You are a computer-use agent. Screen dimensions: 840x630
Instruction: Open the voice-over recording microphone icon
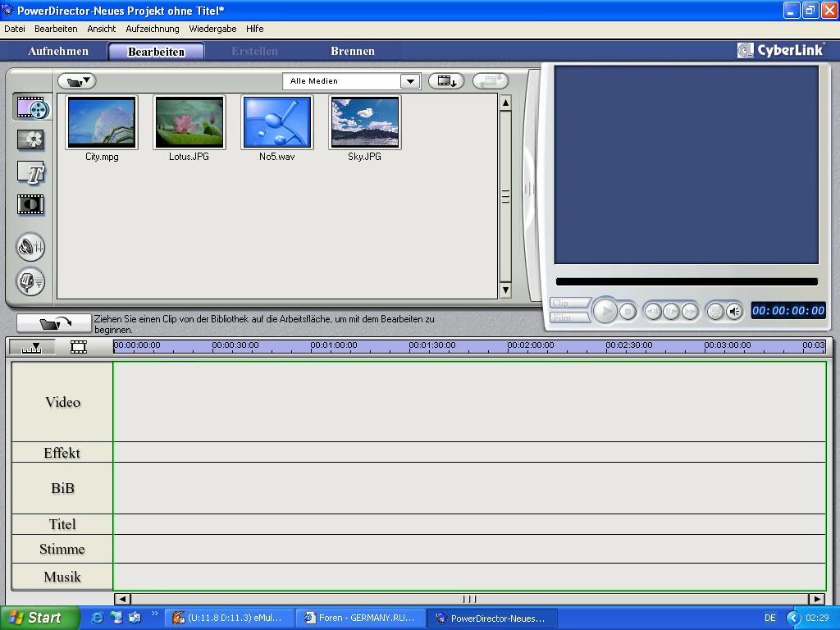pyautogui.click(x=30, y=281)
